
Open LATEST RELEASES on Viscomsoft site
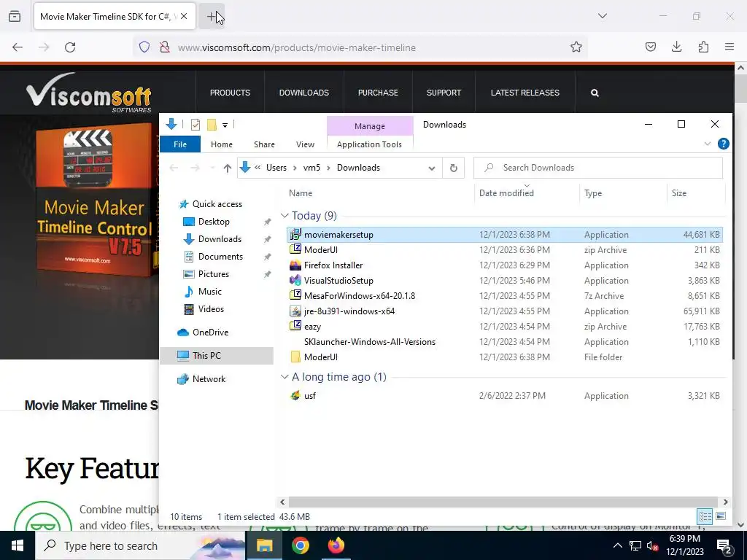525,93
